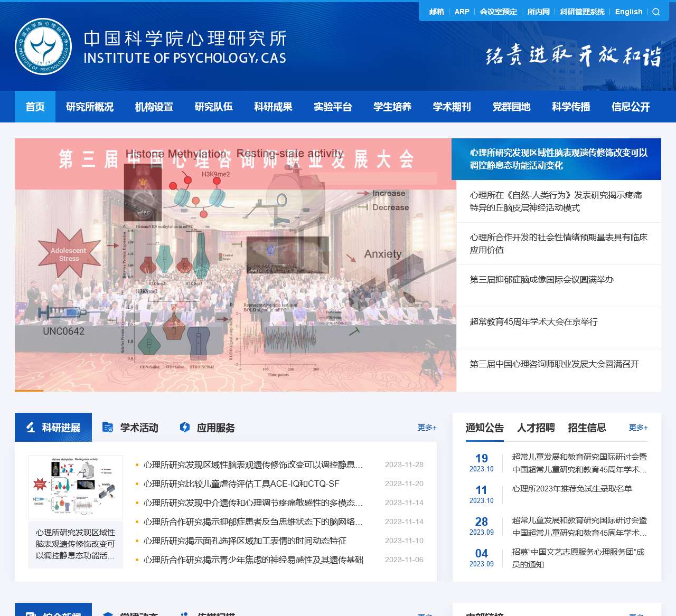Open the 19 2023.10 notice on 超常儿童研讨会
The height and width of the screenshot is (616, 676).
click(579, 463)
